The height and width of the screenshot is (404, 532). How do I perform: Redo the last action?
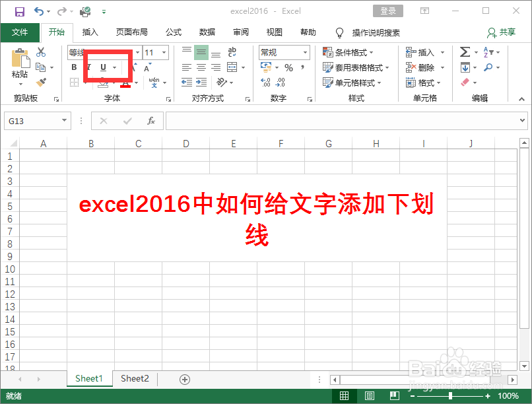pyautogui.click(x=61, y=11)
